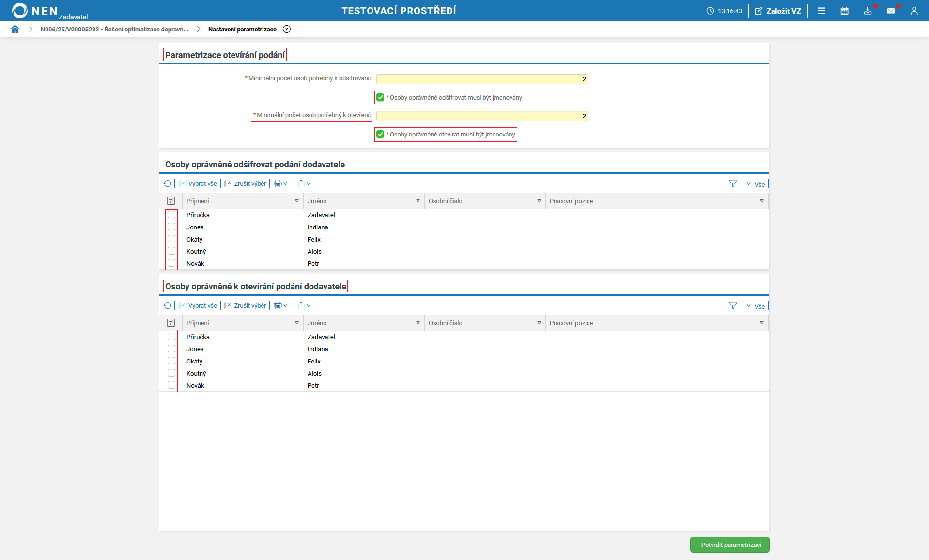929x560 pixels.
Task: Open breadcrumb item N006/25/V00005292
Action: pos(114,29)
